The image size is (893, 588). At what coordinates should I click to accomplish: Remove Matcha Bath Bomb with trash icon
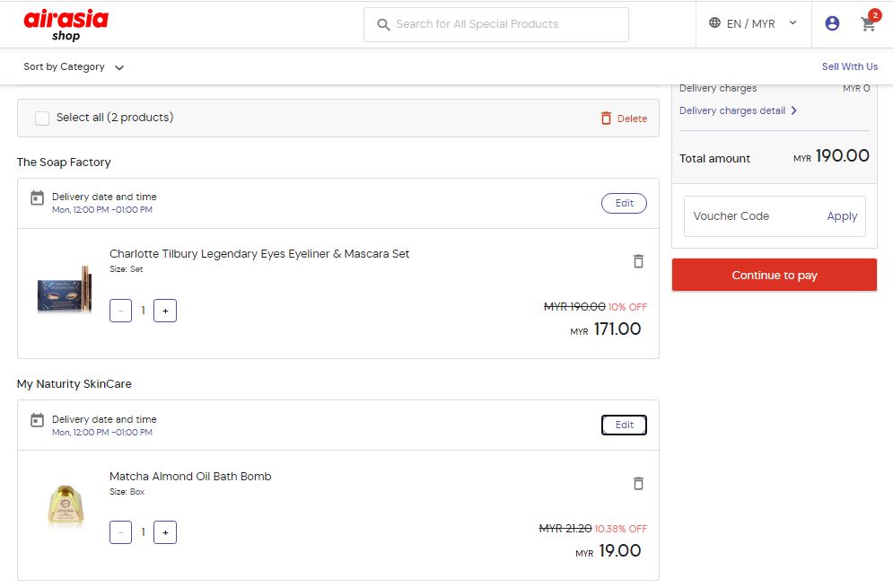click(638, 483)
